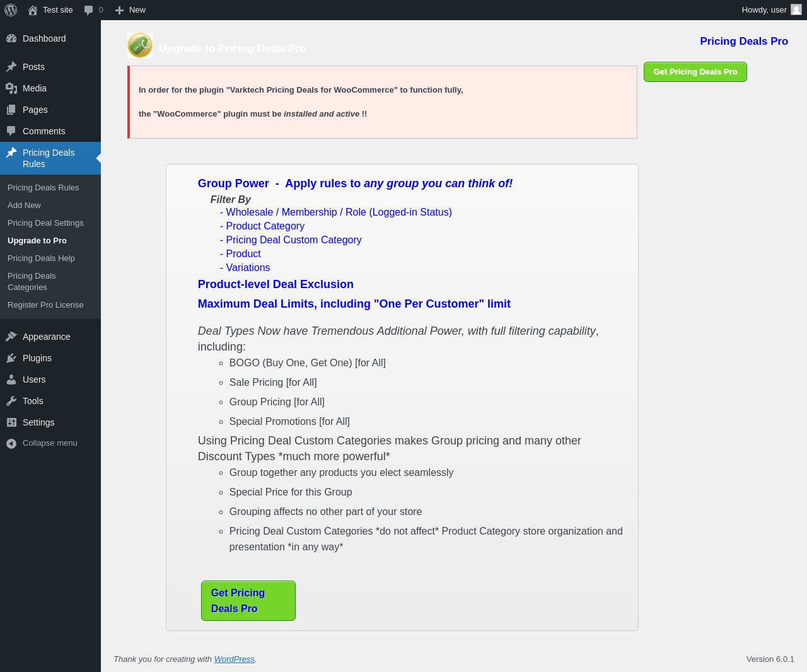Open Appearance menu item

pyautogui.click(x=50, y=337)
